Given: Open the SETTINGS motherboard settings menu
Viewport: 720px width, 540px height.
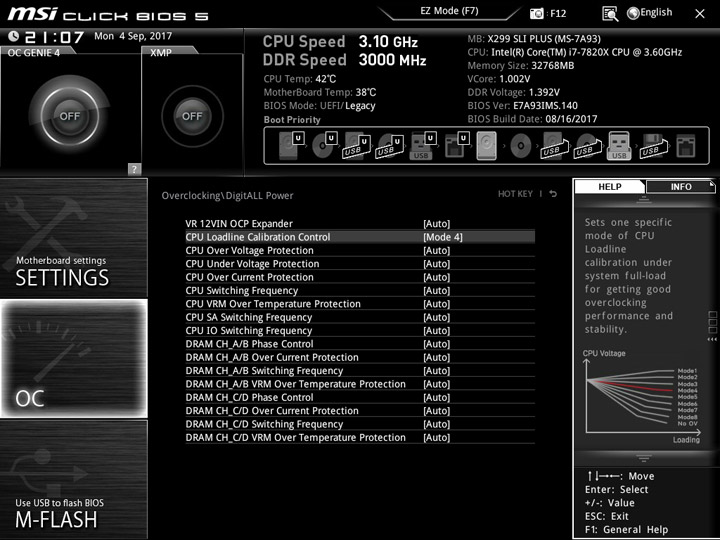Looking at the screenshot, I should click(x=74, y=238).
